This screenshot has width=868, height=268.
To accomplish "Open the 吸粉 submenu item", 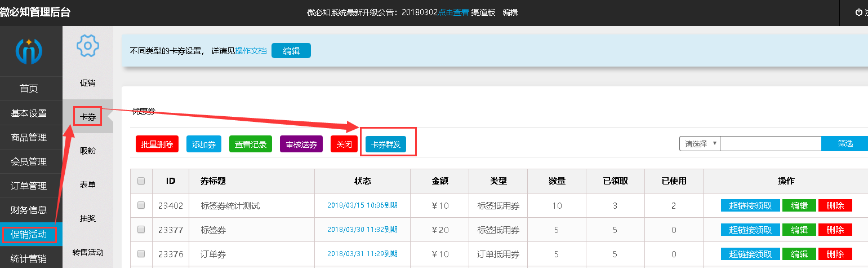I will tap(87, 151).
